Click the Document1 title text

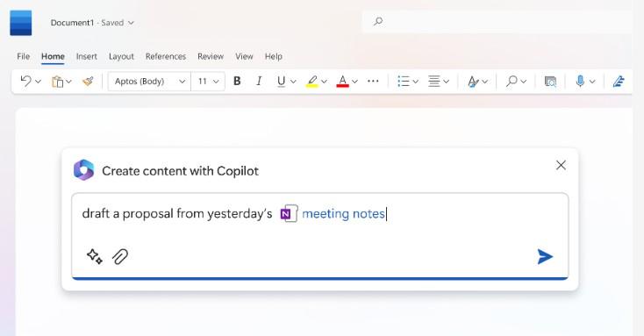point(72,23)
